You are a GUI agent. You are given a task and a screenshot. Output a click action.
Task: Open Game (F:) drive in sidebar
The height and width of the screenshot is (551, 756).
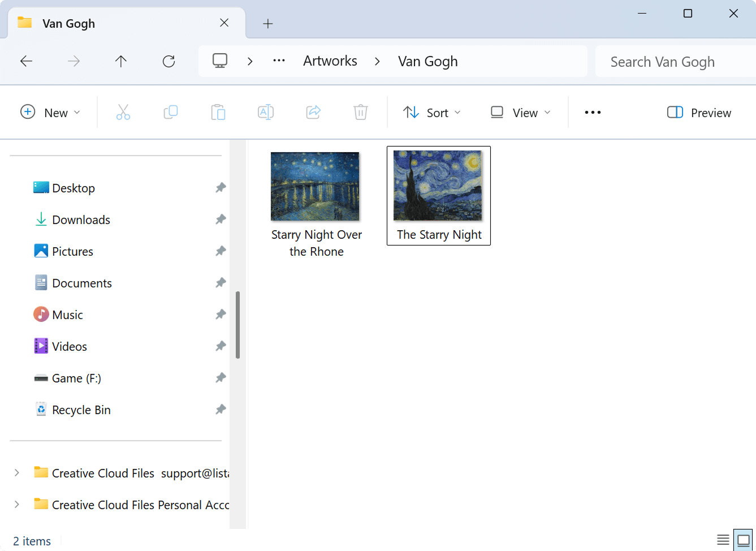click(77, 378)
